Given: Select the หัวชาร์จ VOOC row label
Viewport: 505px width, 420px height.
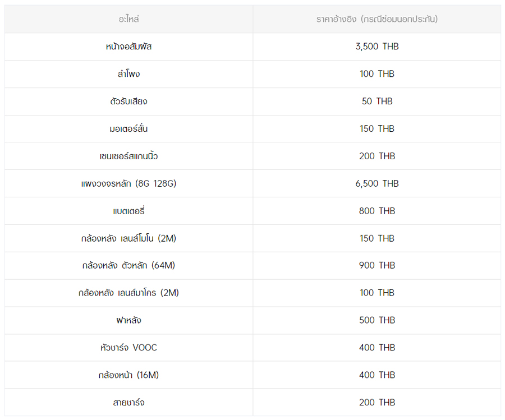Looking at the screenshot, I should pyautogui.click(x=128, y=348).
